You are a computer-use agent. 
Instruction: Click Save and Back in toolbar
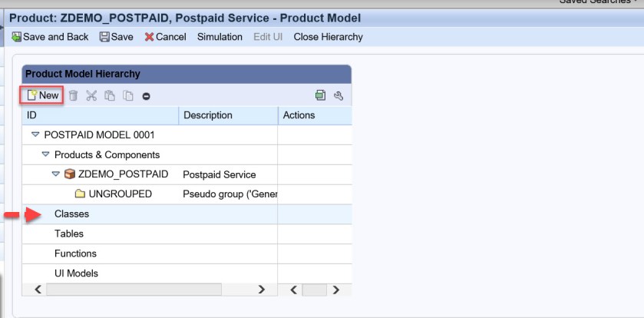[51, 37]
